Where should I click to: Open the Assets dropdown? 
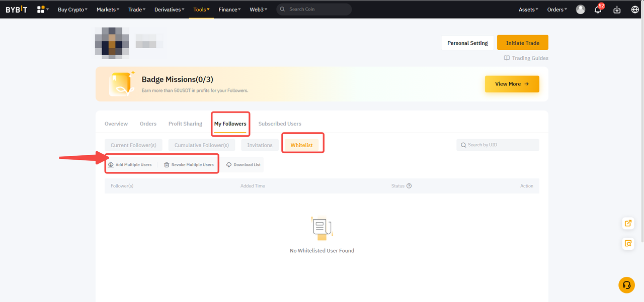[528, 10]
